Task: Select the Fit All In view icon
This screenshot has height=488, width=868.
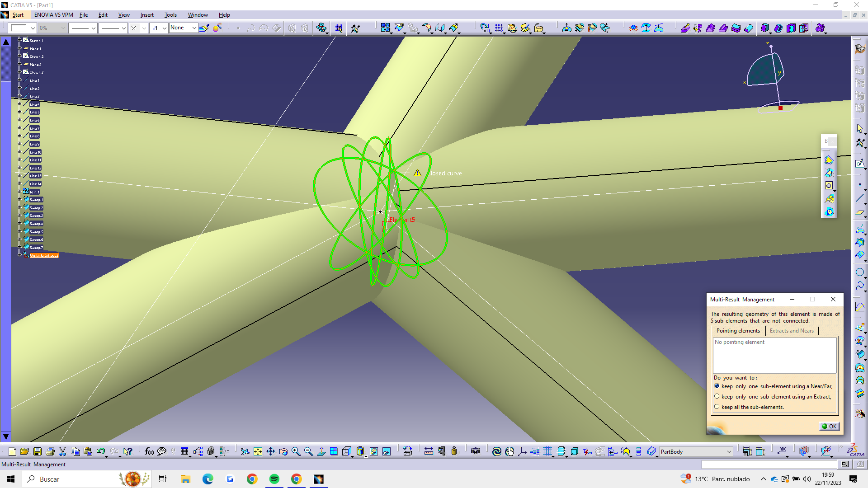Action: [x=258, y=451]
